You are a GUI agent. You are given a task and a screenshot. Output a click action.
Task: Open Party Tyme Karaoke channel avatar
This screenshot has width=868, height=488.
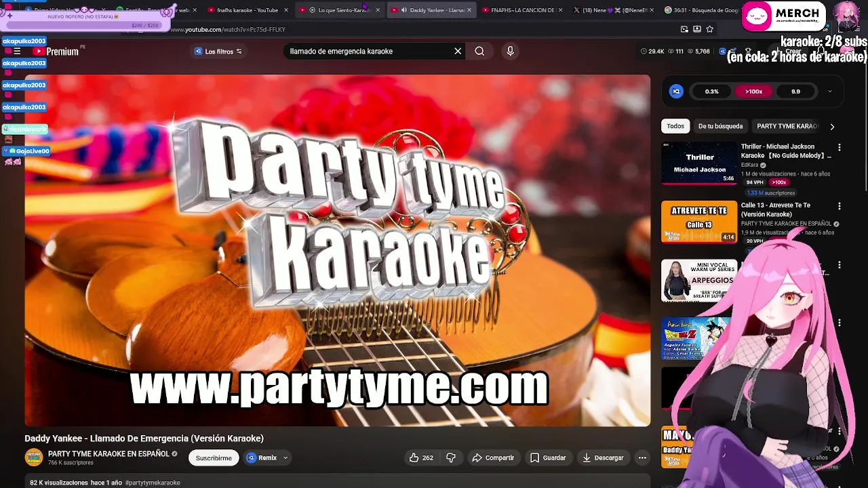coord(34,457)
